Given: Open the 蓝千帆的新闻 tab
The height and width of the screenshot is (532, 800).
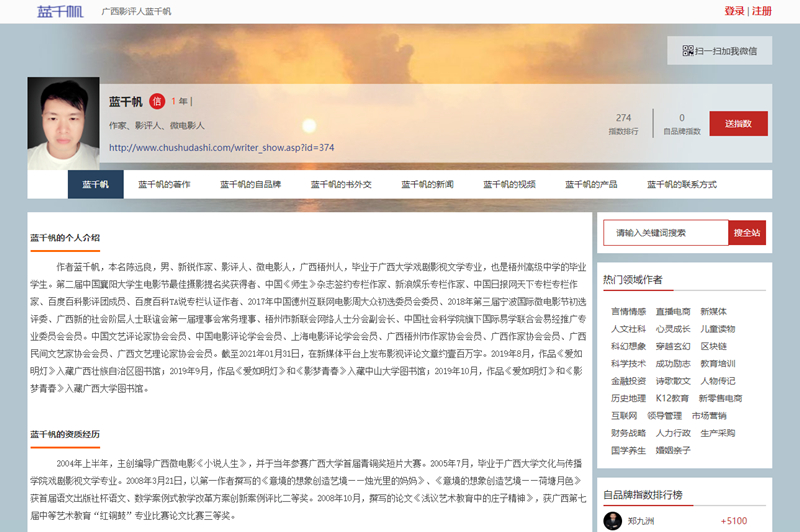Looking at the screenshot, I should point(427,185).
